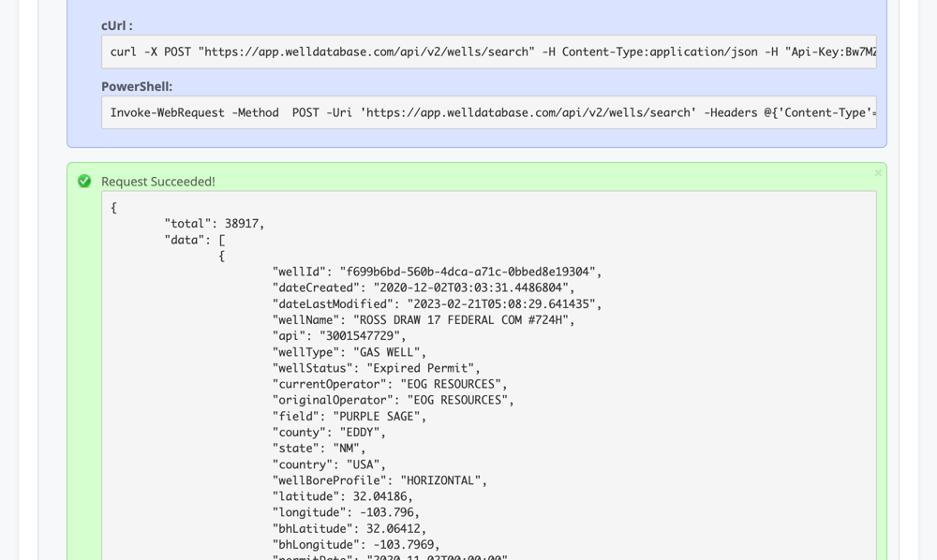Click the total 38917 line in response
Screen dimensions: 937x560
click(x=215, y=224)
